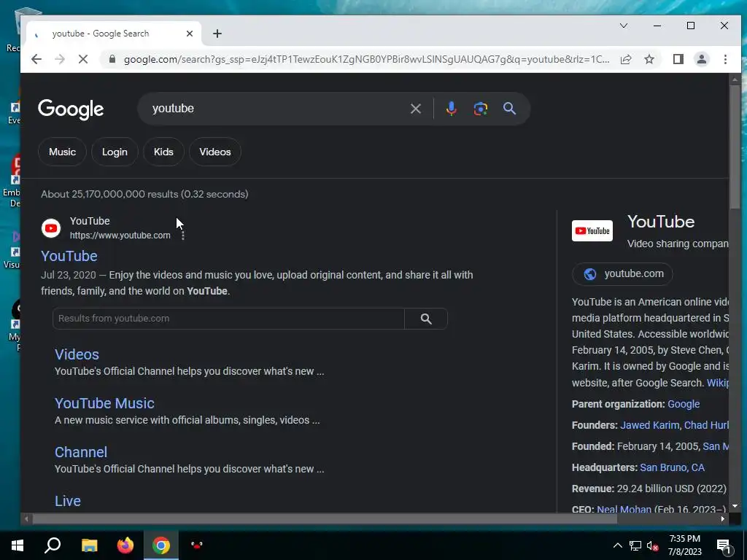This screenshot has width=747, height=560.
Task: Click the Google search magnifier button
Action: (x=510, y=109)
